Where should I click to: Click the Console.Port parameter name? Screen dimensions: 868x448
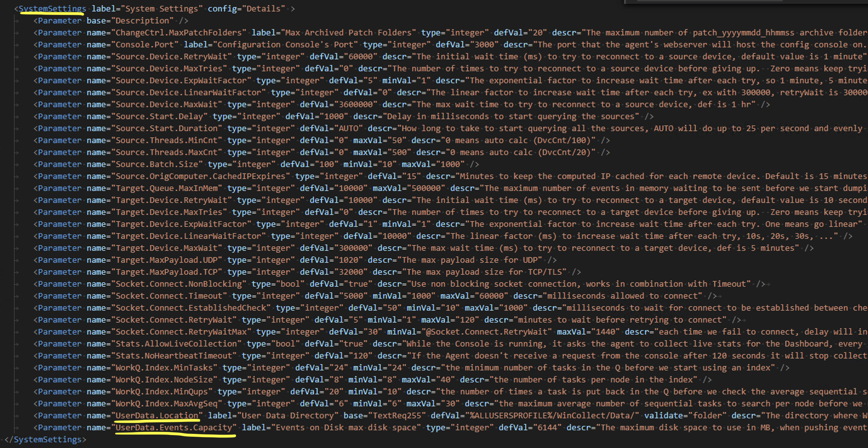click(145, 44)
